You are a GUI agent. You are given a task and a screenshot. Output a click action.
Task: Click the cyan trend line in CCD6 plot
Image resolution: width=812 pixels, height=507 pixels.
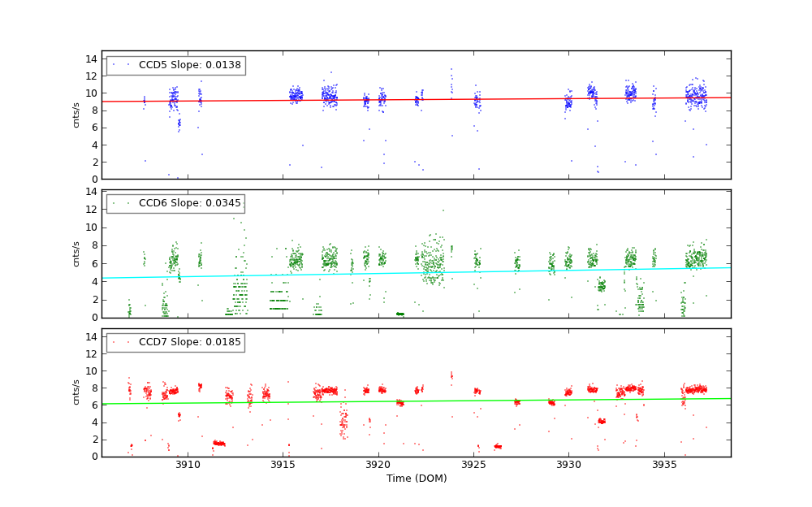[487, 272]
